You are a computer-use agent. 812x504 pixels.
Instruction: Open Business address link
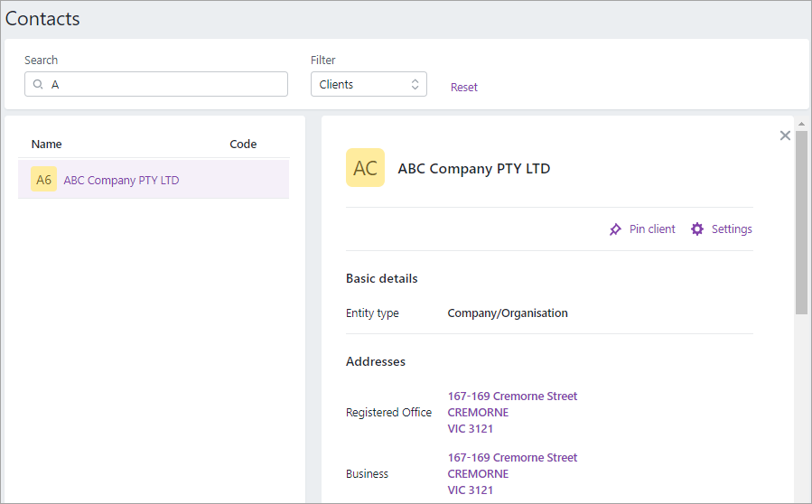(512, 474)
